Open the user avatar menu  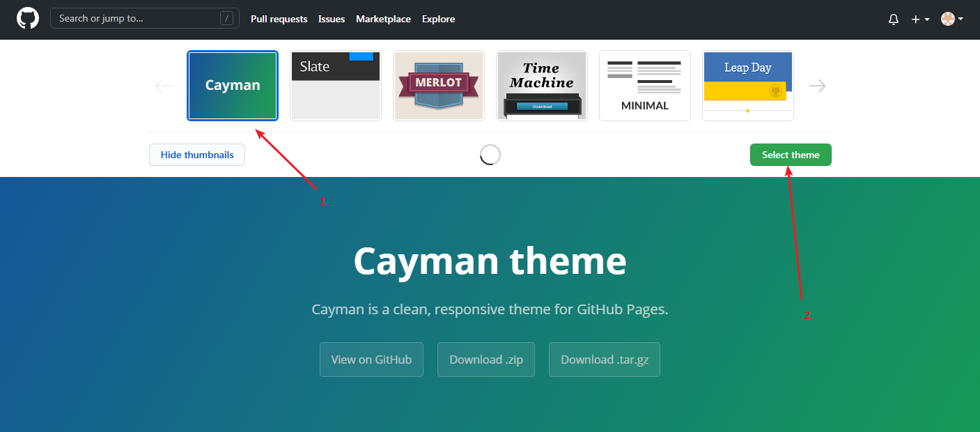(951, 19)
